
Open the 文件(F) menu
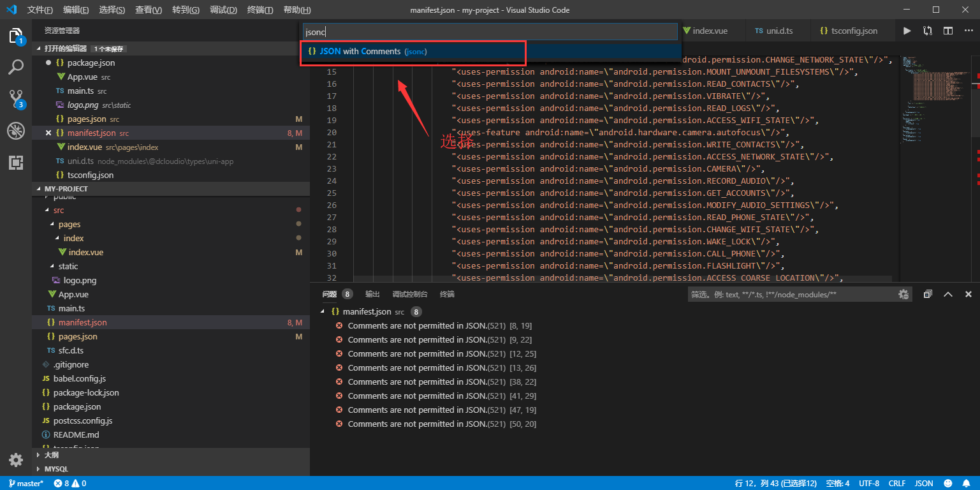(x=40, y=10)
